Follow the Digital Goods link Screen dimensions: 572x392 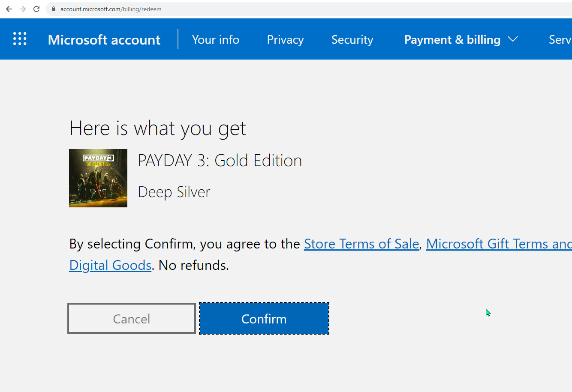click(x=110, y=265)
